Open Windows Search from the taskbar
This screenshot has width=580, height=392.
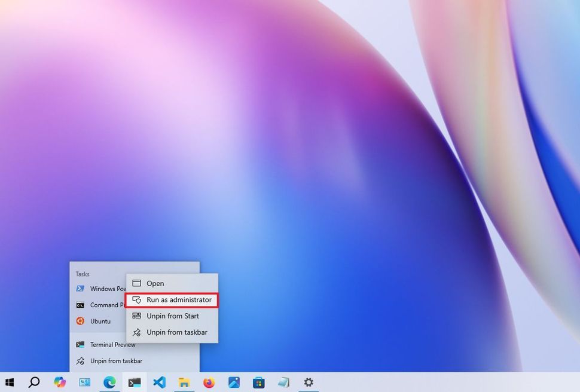coord(35,382)
